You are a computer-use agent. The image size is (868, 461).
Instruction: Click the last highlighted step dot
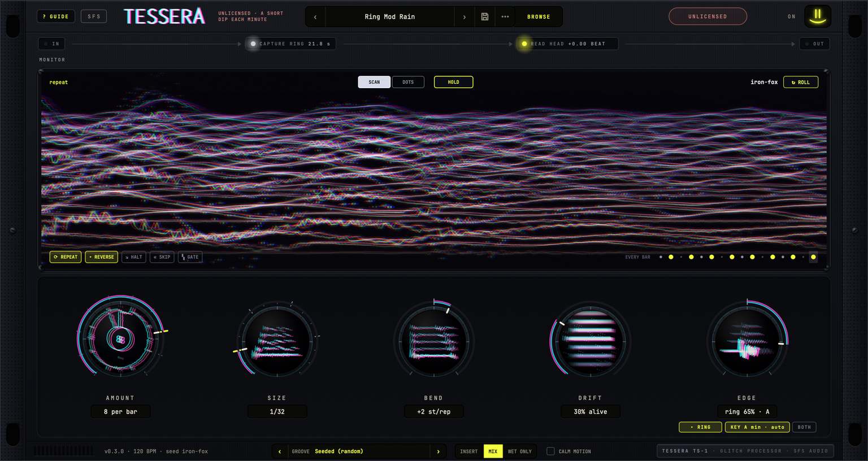coord(813,257)
